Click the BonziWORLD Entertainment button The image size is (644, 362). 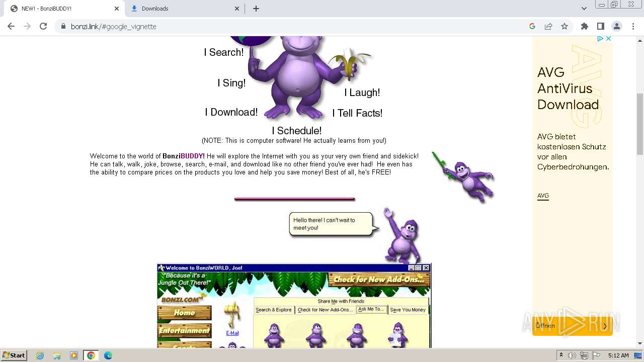tap(185, 331)
